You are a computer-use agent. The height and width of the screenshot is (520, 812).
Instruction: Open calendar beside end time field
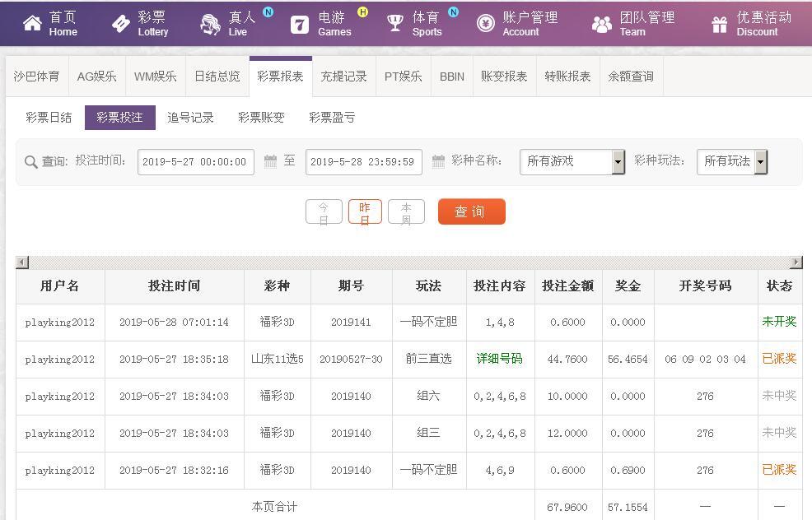click(438, 161)
